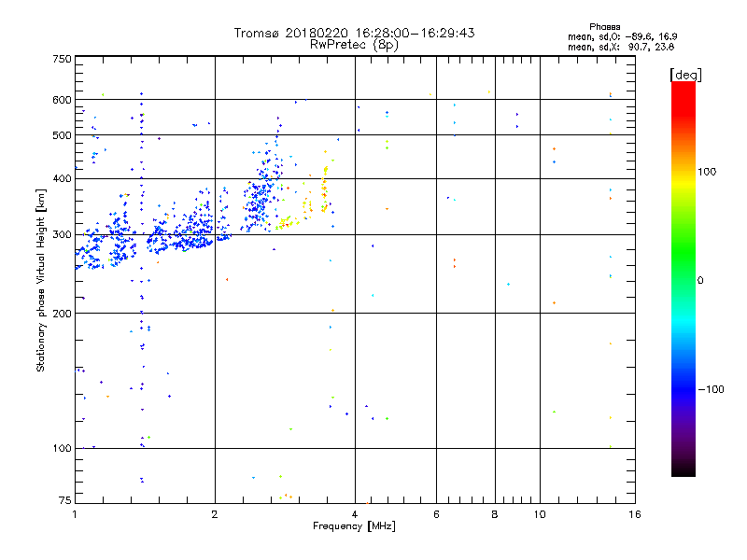Click the 'mean, sd,X: 90.7, 23.8' line

(621, 47)
